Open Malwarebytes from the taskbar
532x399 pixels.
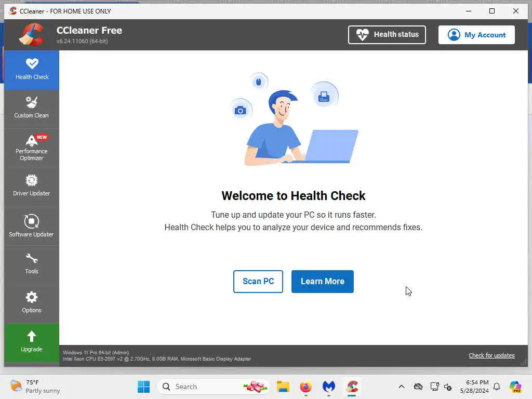point(328,387)
